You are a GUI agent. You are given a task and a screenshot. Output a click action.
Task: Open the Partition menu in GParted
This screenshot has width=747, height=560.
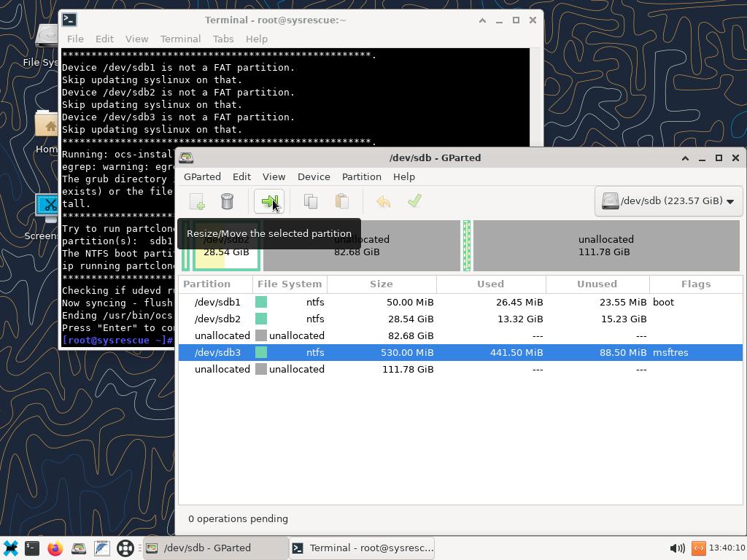(361, 176)
